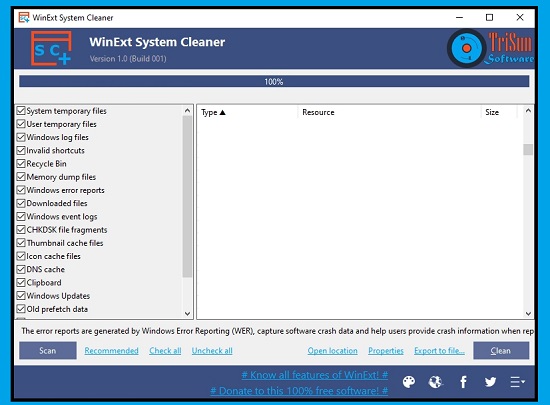The width and height of the screenshot is (550, 405).
Task: Click Uncheck all link
Action: click(212, 351)
